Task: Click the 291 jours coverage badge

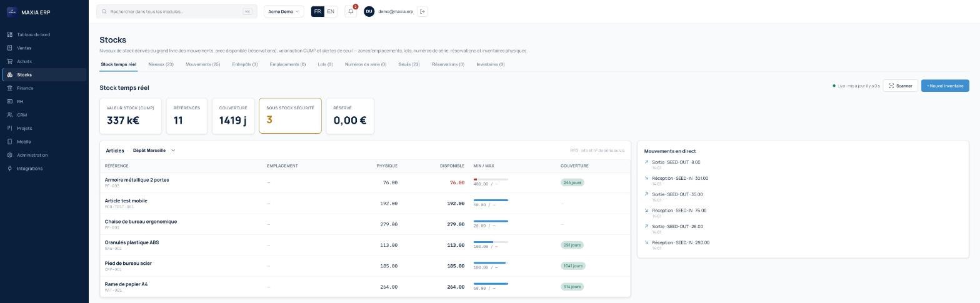Action: 572,245
